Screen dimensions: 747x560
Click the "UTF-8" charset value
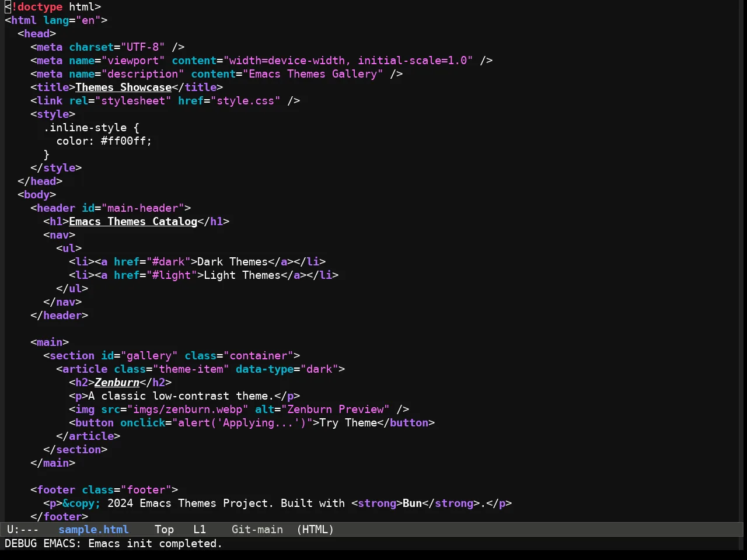point(143,47)
